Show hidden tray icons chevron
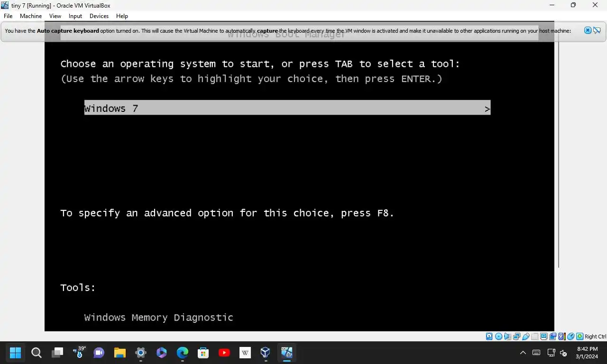Screen dimensions: 607x364 pyautogui.click(x=523, y=353)
